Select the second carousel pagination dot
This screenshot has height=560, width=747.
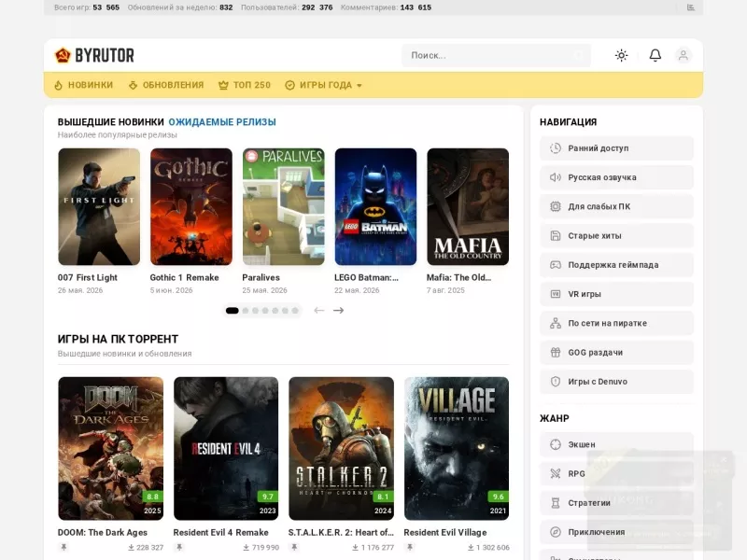pyautogui.click(x=246, y=311)
